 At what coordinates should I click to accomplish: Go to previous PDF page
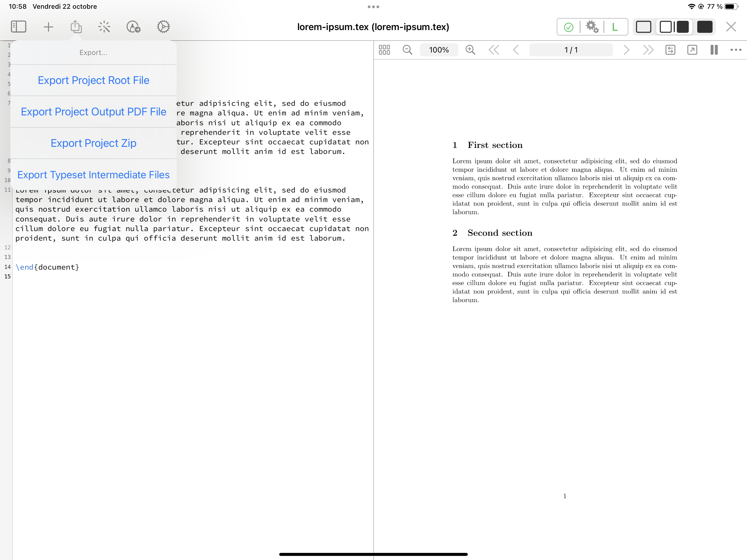[516, 50]
